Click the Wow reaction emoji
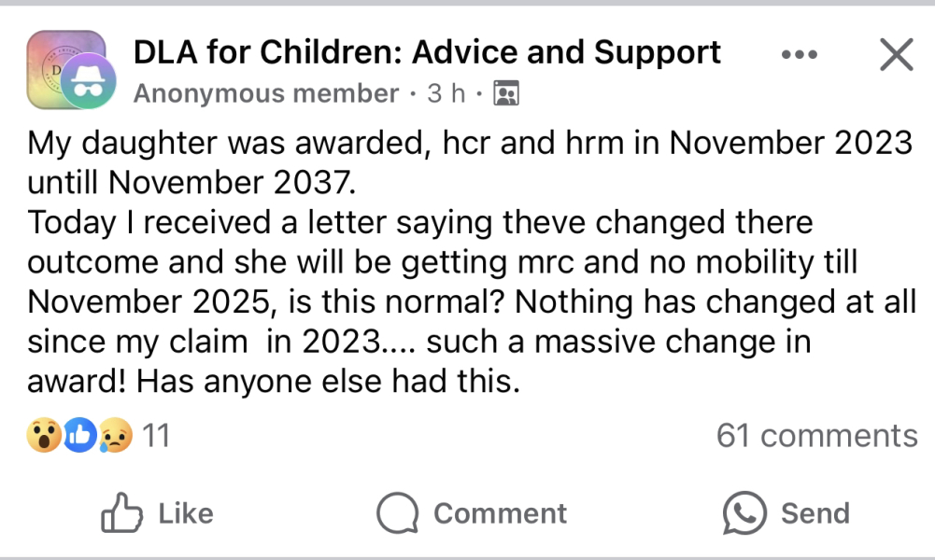This screenshot has width=935, height=560. pyautogui.click(x=44, y=435)
